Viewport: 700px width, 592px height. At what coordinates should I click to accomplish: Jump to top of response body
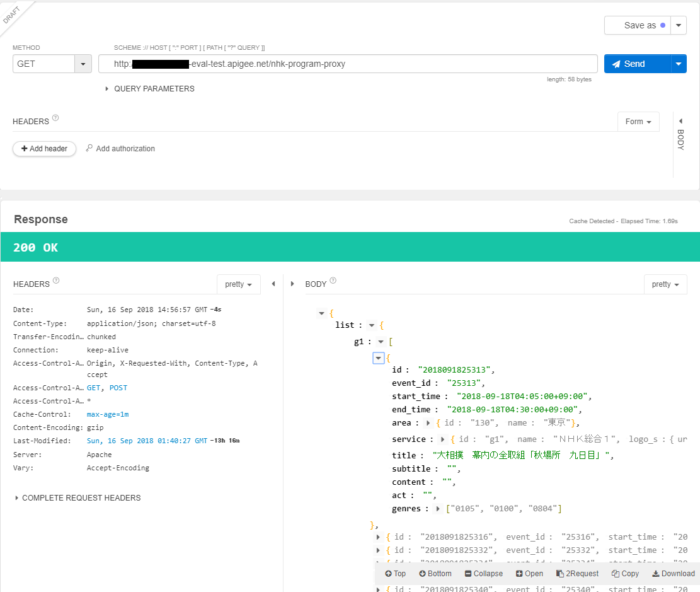[x=394, y=574]
